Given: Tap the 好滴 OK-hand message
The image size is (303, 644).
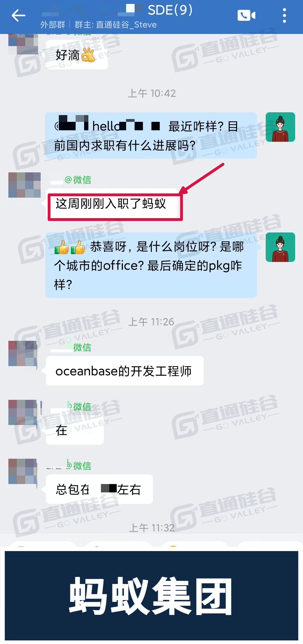Looking at the screenshot, I should tap(77, 55).
